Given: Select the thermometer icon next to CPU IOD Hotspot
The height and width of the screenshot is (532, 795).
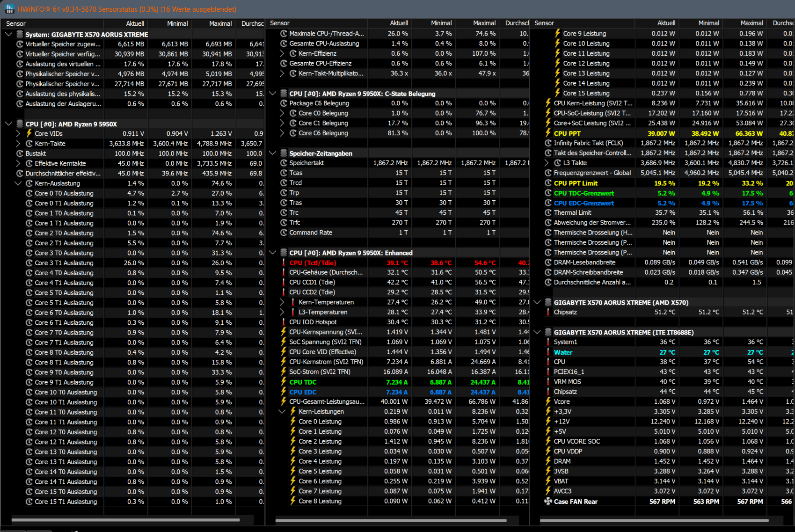Looking at the screenshot, I should coord(284,322).
